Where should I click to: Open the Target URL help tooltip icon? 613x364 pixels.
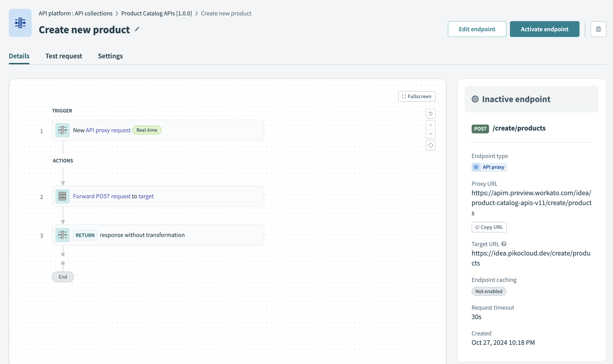[x=504, y=244]
